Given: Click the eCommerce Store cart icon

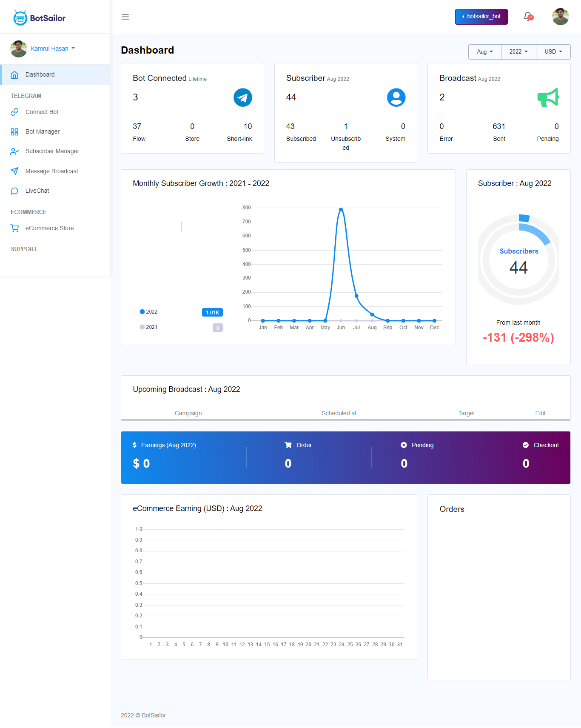Looking at the screenshot, I should [14, 228].
